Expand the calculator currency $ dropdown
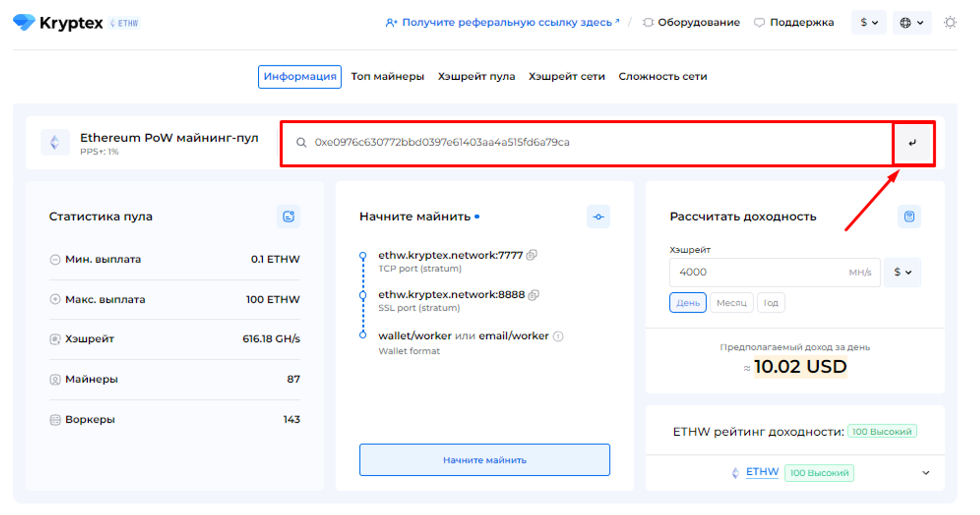 pyautogui.click(x=903, y=272)
